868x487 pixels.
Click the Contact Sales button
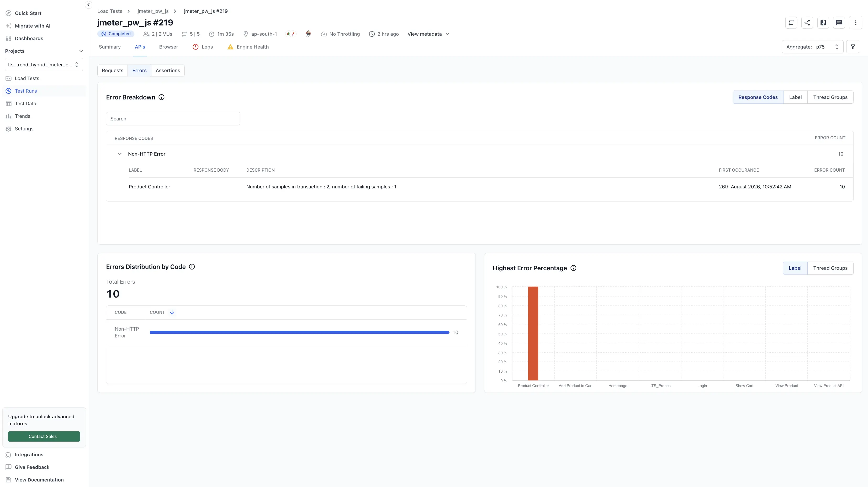[44, 436]
